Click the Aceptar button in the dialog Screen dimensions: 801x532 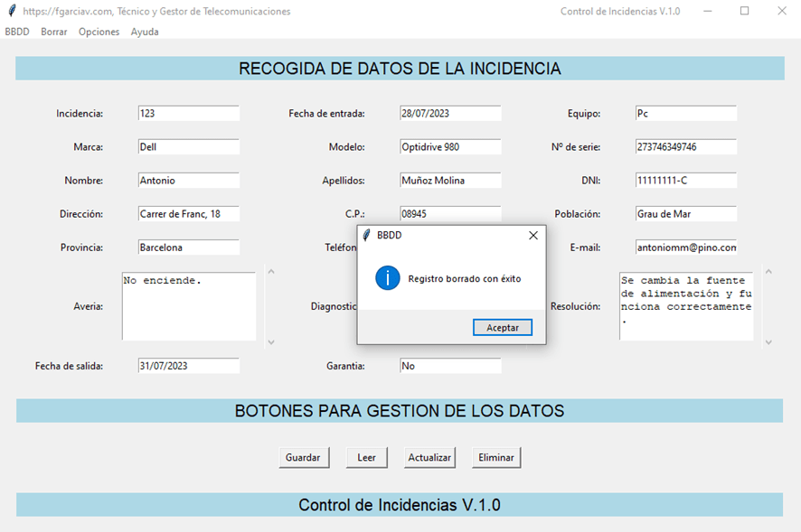pyautogui.click(x=502, y=328)
